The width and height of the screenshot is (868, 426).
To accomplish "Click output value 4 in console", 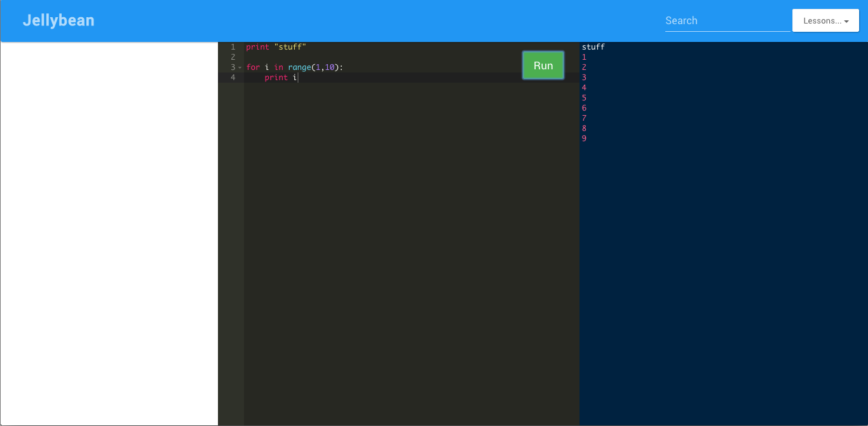I will (x=584, y=88).
